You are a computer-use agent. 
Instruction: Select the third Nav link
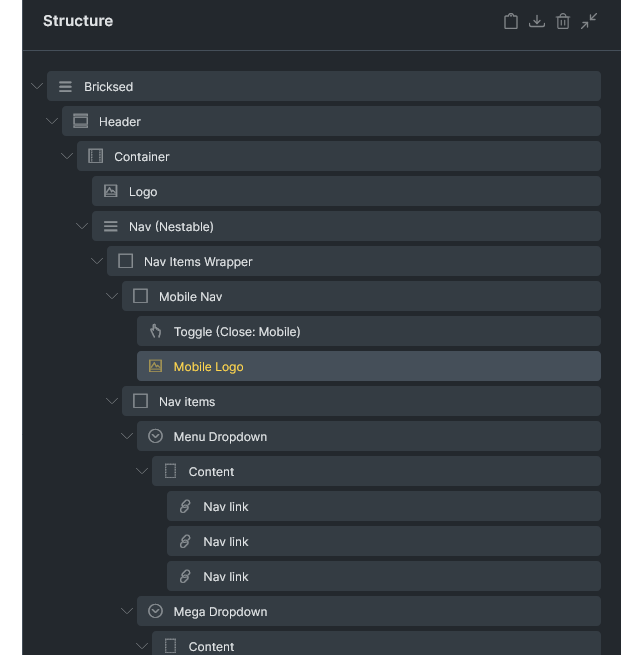(x=384, y=576)
